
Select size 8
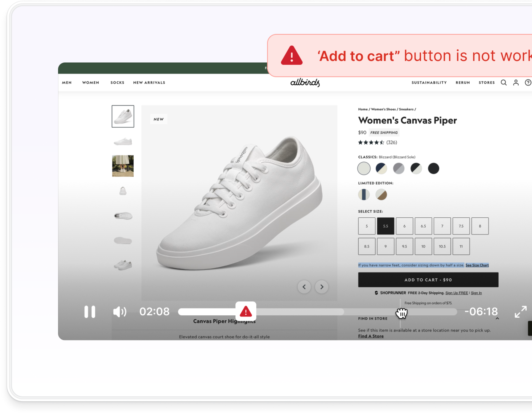[480, 226]
